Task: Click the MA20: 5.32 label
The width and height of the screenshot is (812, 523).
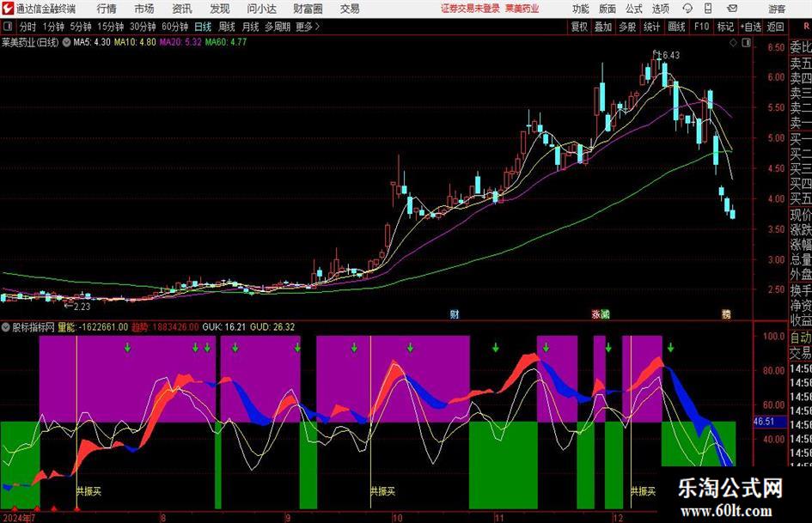Action: point(180,42)
